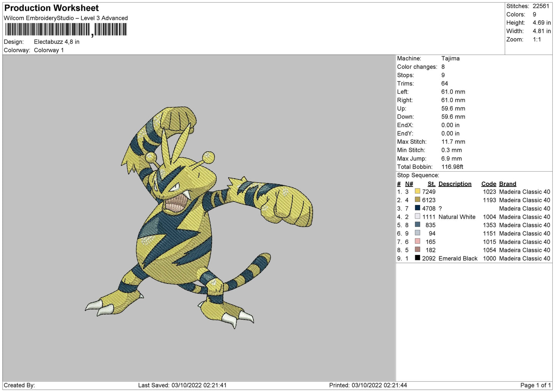The width and height of the screenshot is (555, 392).
Task: Click the 'Emerald Black' description
Action: pos(458,259)
